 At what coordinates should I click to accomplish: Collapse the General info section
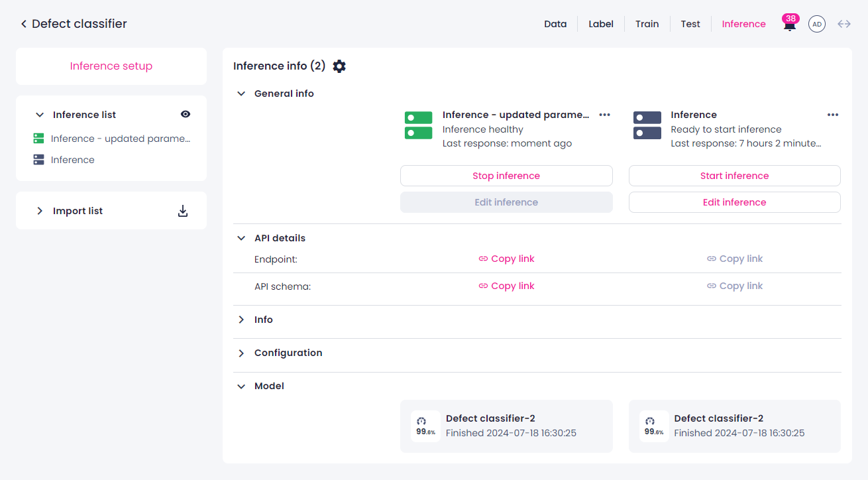pos(241,93)
